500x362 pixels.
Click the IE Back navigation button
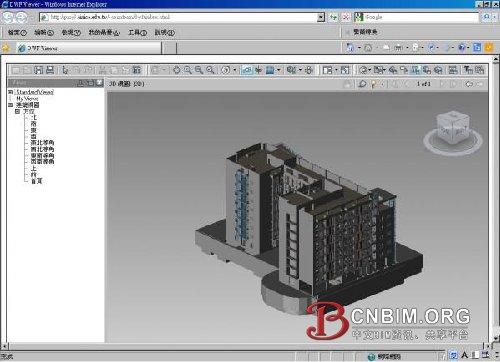[9, 17]
